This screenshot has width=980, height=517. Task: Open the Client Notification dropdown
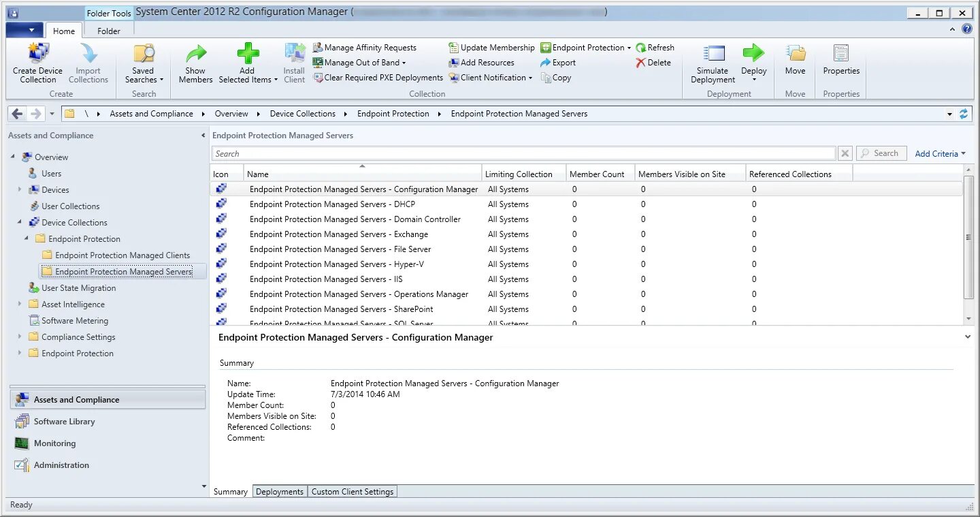point(490,78)
